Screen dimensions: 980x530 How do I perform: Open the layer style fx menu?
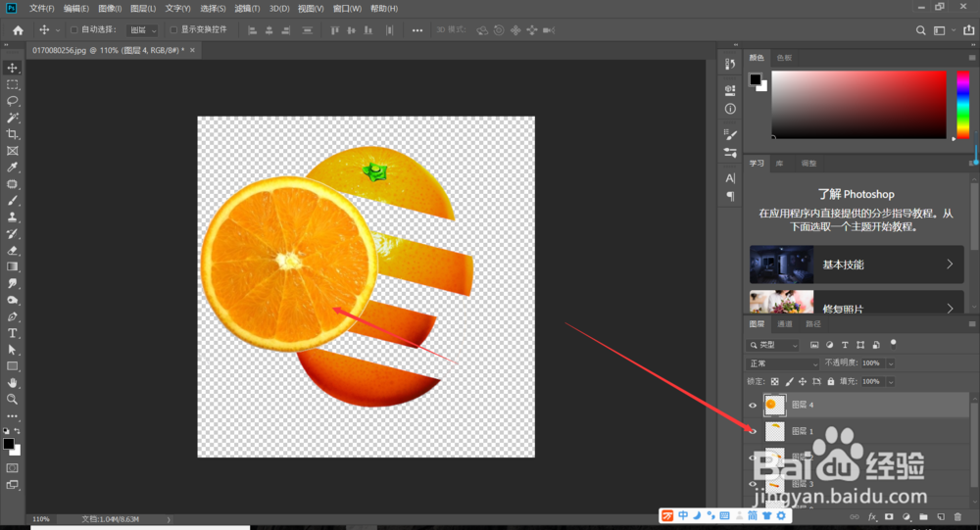coord(872,517)
